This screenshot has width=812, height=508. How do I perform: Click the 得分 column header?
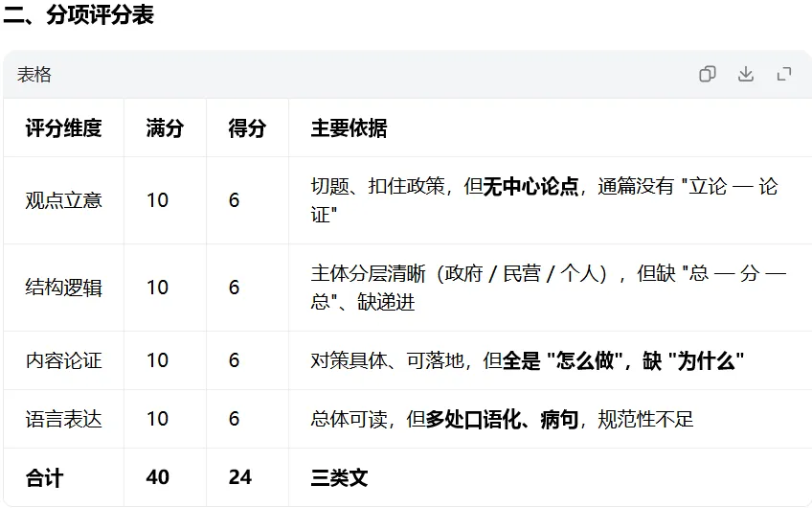[x=247, y=128]
